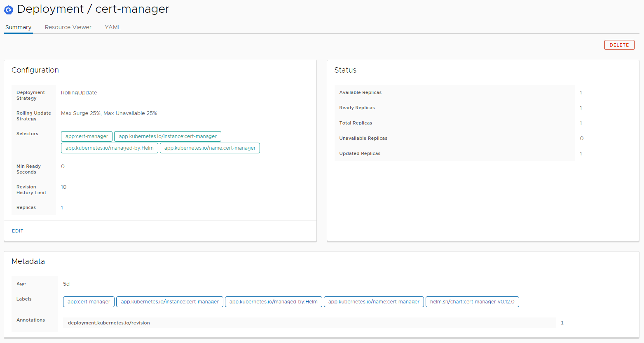Click the Metadata card heading

click(28, 261)
